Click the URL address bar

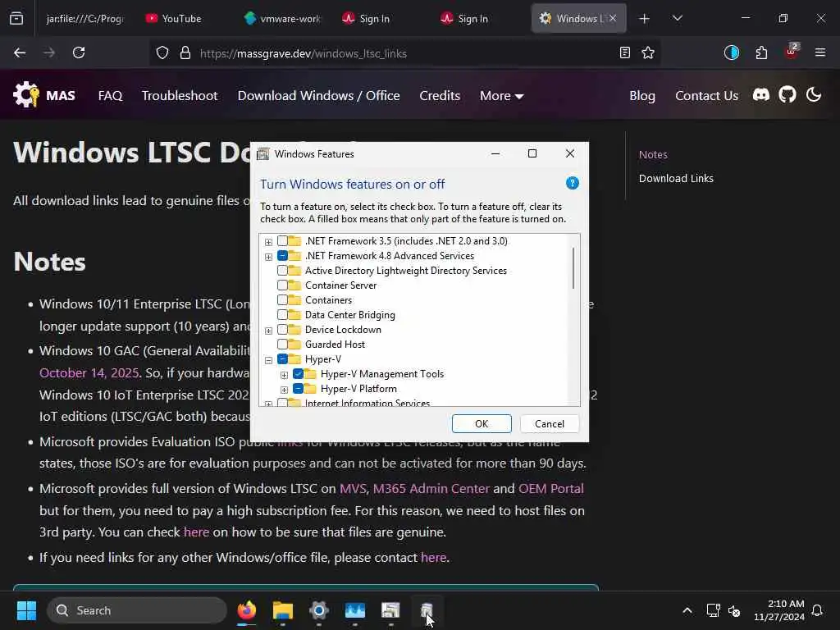coord(405,53)
